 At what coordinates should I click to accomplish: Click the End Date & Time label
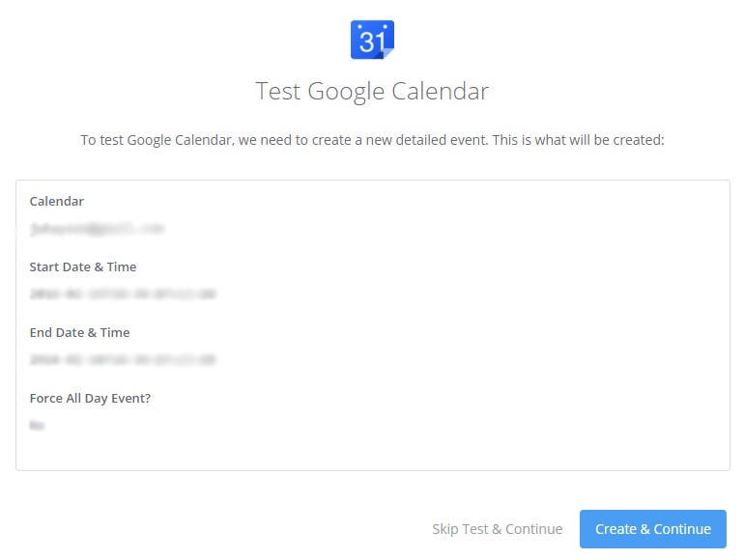coord(79,332)
